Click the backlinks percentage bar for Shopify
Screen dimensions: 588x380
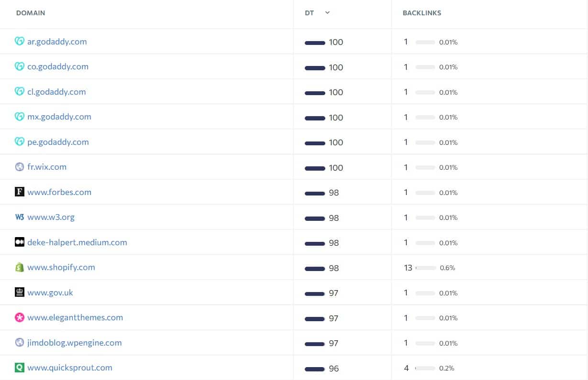click(426, 268)
